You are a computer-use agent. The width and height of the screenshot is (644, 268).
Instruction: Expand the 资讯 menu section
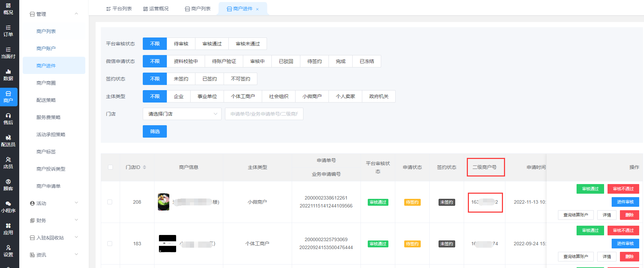click(54, 255)
